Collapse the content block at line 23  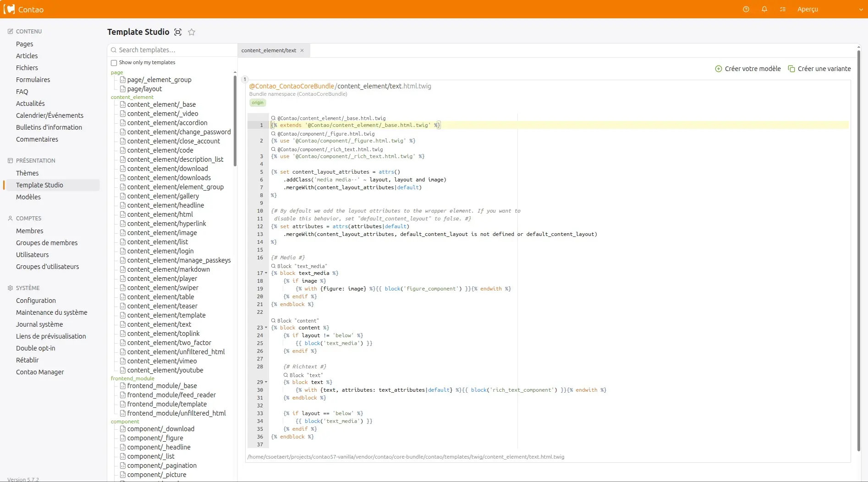click(265, 327)
